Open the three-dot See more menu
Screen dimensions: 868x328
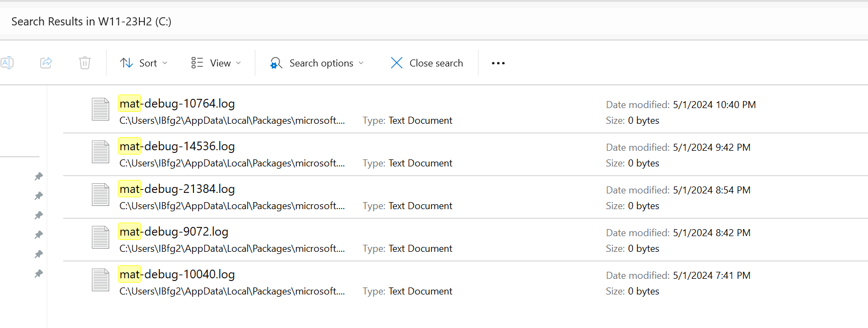(x=498, y=63)
